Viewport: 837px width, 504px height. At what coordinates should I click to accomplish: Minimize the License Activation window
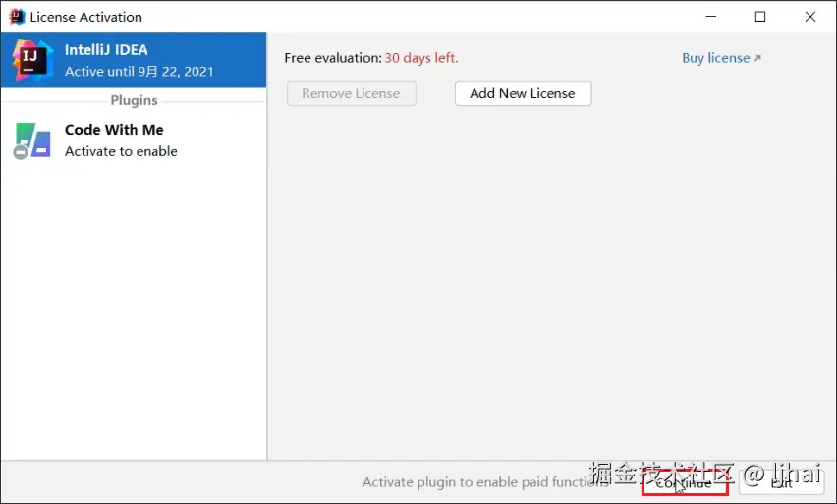click(711, 17)
